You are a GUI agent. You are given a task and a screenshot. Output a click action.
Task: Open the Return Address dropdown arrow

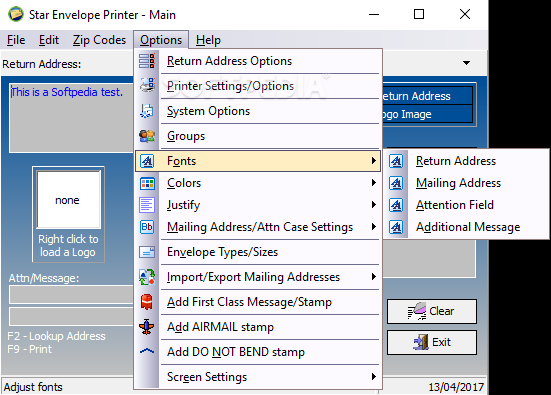[466, 63]
